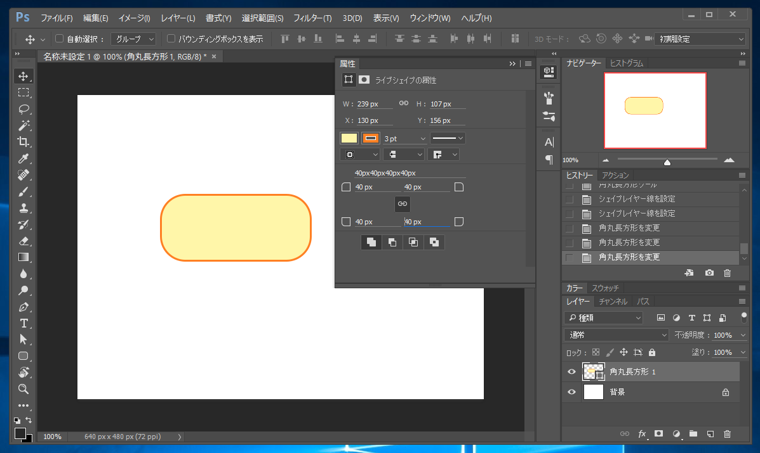760x453 pixels.
Task: Open the フィルター(T) menu
Action: pyautogui.click(x=312, y=18)
